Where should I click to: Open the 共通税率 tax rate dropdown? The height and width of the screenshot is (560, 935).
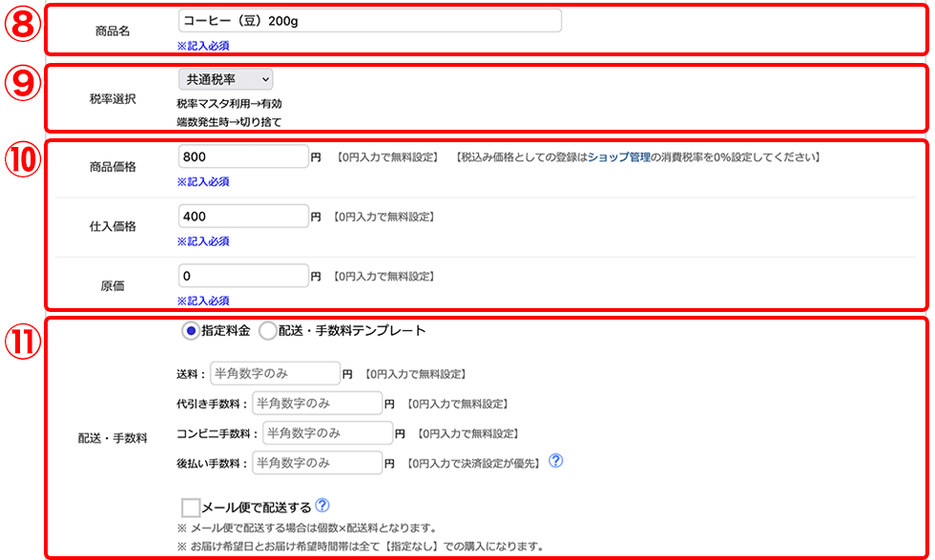225,79
